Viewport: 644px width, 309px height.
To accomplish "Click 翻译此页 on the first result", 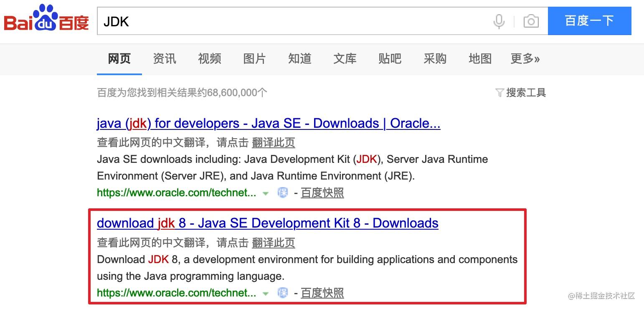I will point(274,143).
